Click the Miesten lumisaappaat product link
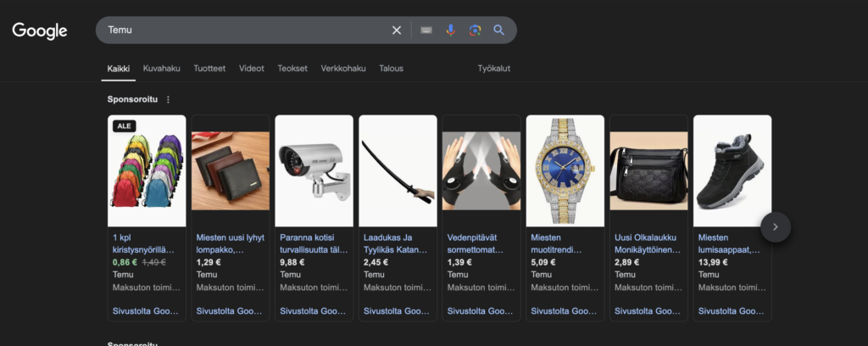The height and width of the screenshot is (346, 868). (x=728, y=243)
